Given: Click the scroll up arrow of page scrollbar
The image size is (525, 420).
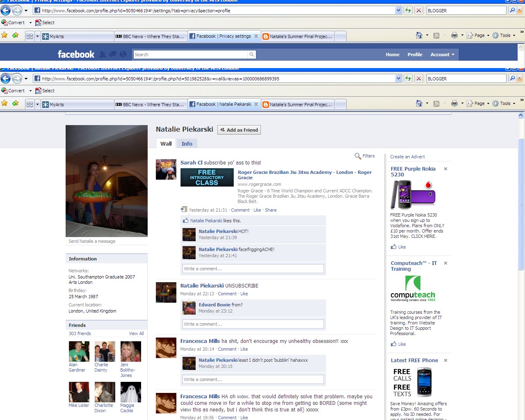Looking at the screenshot, I should click(521, 115).
